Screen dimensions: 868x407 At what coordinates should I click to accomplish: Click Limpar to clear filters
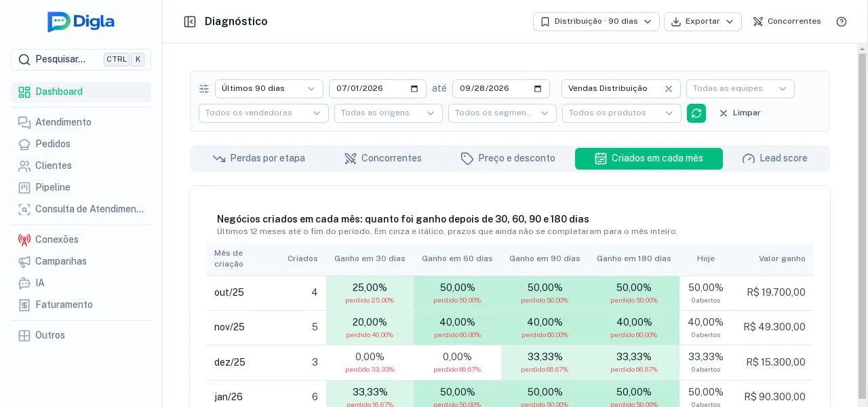coord(740,113)
